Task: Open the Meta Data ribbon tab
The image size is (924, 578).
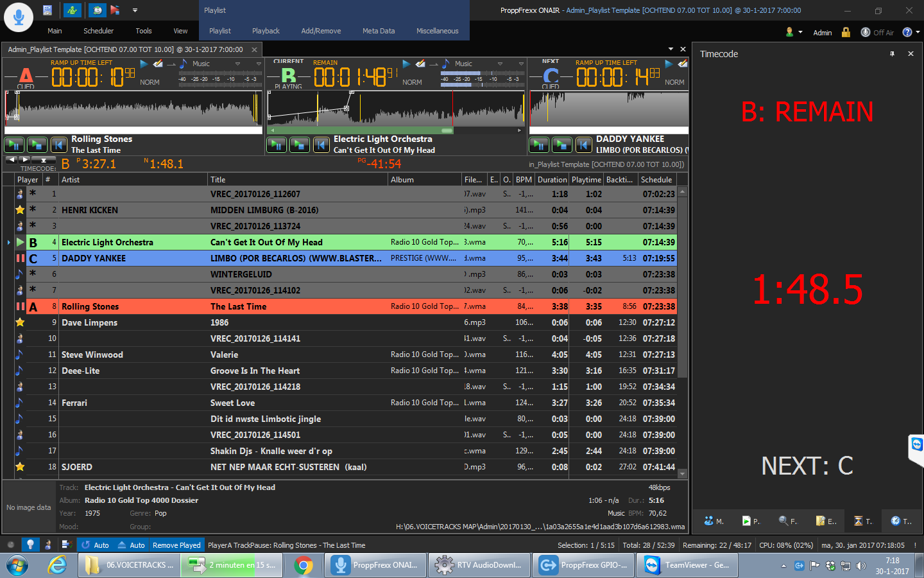Action: [379, 31]
